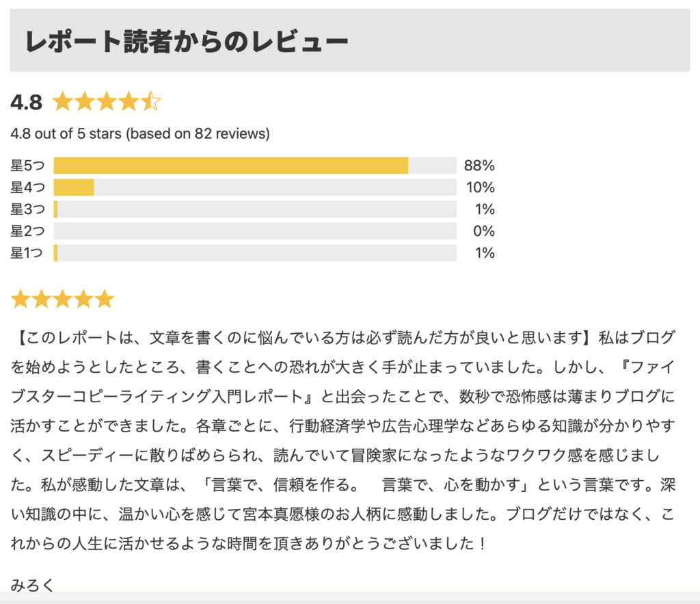This screenshot has width=700, height=604.
Task: Click the 88% label
Action: coord(479,166)
